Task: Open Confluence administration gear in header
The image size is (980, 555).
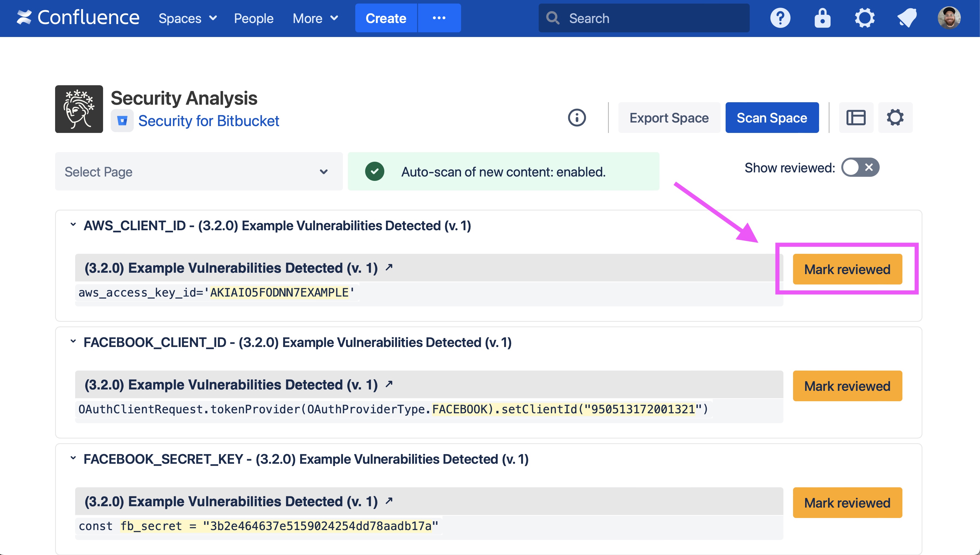Action: point(865,18)
